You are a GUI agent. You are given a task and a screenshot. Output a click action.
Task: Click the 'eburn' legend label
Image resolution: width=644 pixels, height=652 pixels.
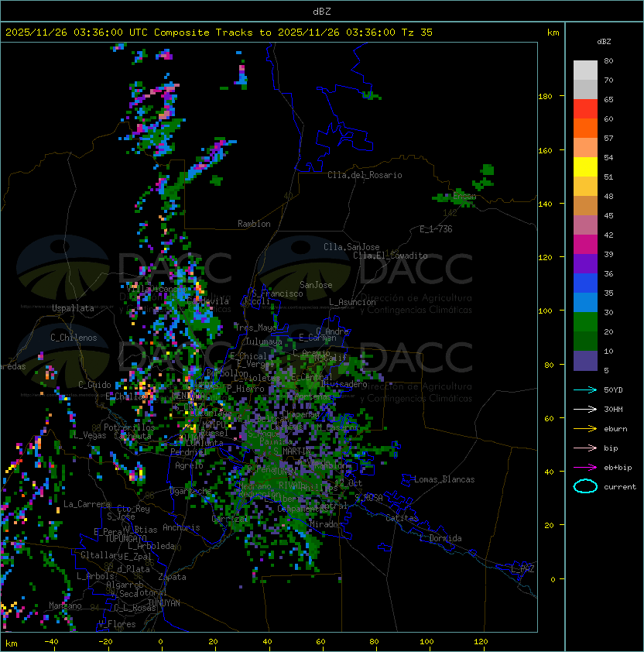tap(615, 429)
